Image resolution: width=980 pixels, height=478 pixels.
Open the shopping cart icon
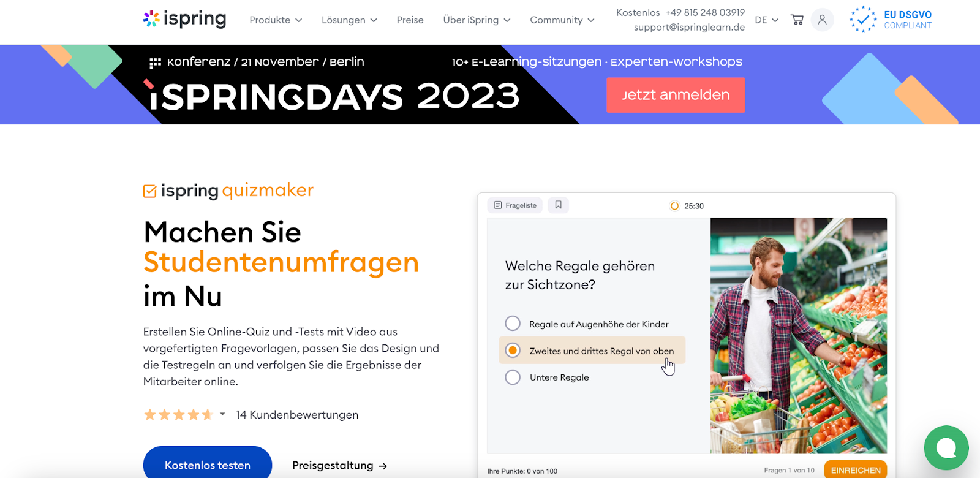(797, 20)
